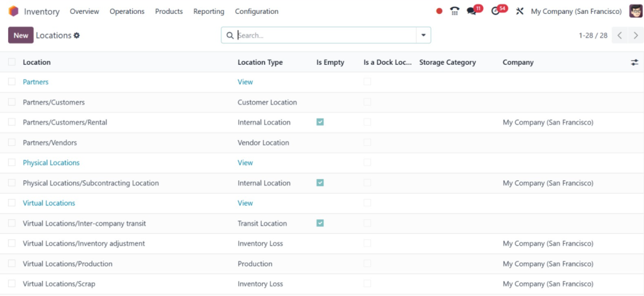Focus the Search input field
Screen dimensions: 644x296
(326, 35)
